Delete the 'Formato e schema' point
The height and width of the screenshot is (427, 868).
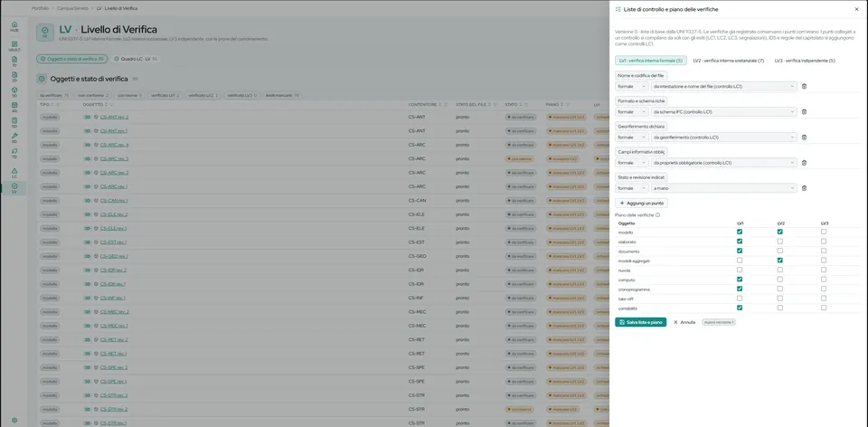[805, 112]
